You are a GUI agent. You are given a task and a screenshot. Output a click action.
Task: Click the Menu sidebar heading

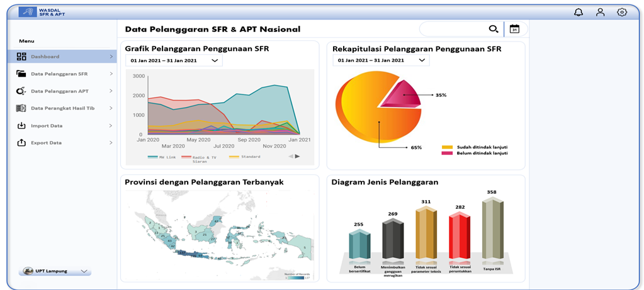click(x=26, y=41)
